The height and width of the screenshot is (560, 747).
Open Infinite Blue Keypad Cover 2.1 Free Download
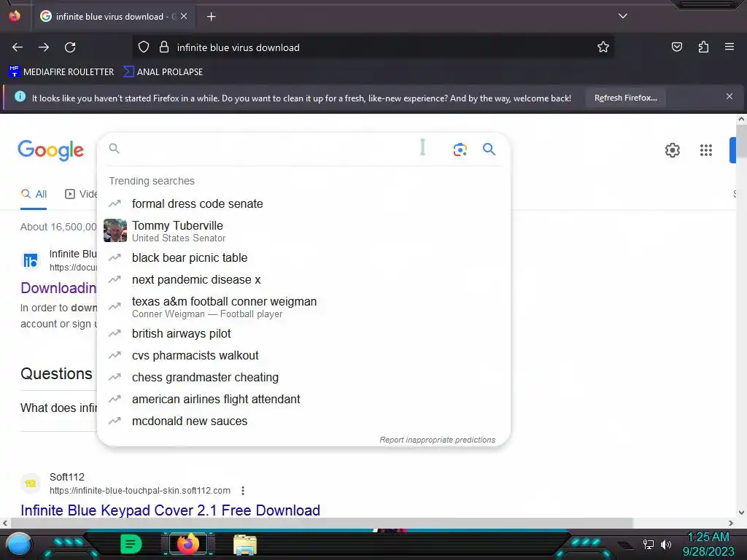click(170, 510)
